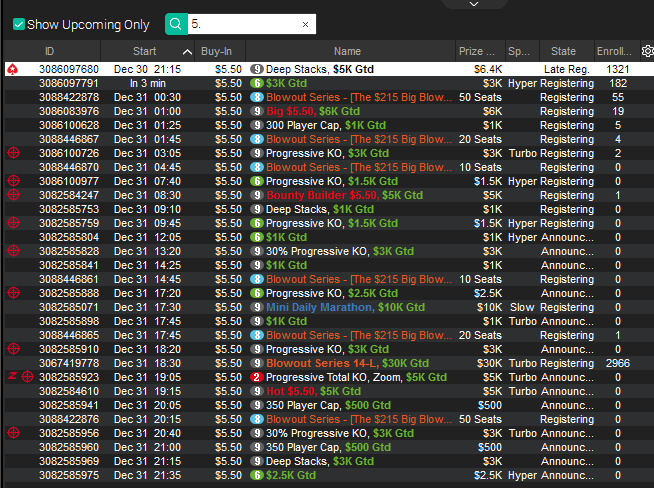The width and height of the screenshot is (654, 488).
Task: Click the 9-max badge on Deep Stacks $5K Gtd
Action: 257,69
